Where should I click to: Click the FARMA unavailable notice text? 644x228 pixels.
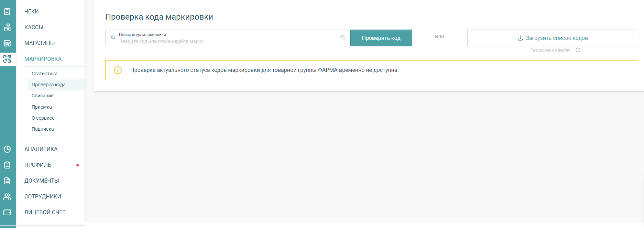pos(264,70)
